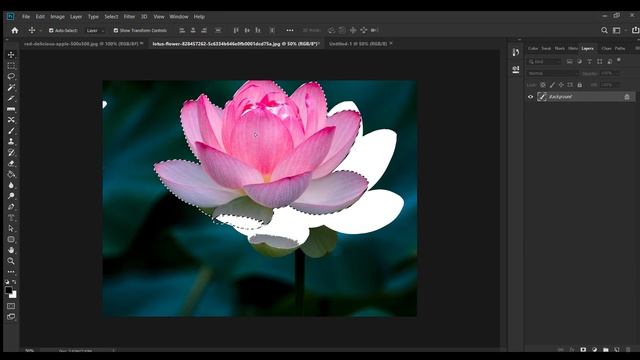The height and width of the screenshot is (360, 640).
Task: Toggle the Show Transform Controls checkbox
Action: tap(116, 30)
